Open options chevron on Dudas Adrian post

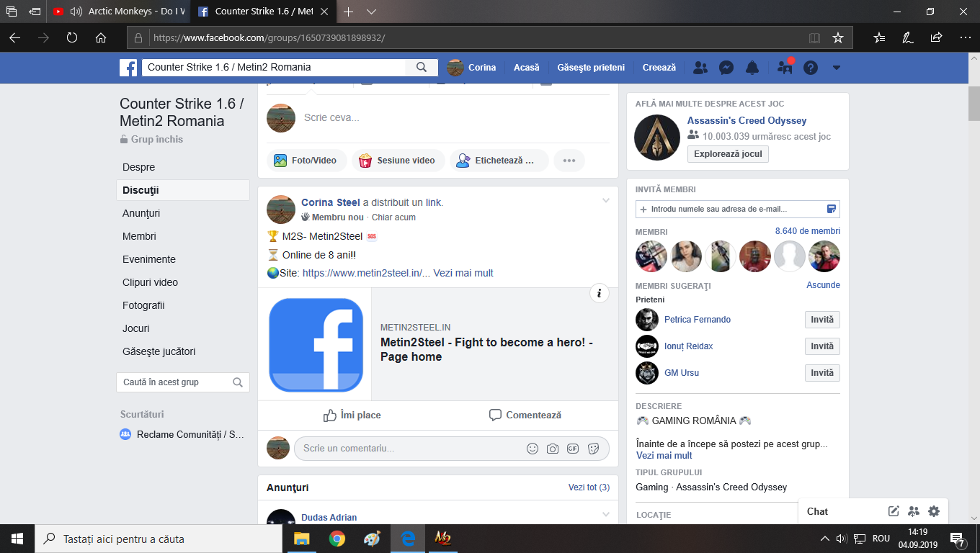pos(606,514)
